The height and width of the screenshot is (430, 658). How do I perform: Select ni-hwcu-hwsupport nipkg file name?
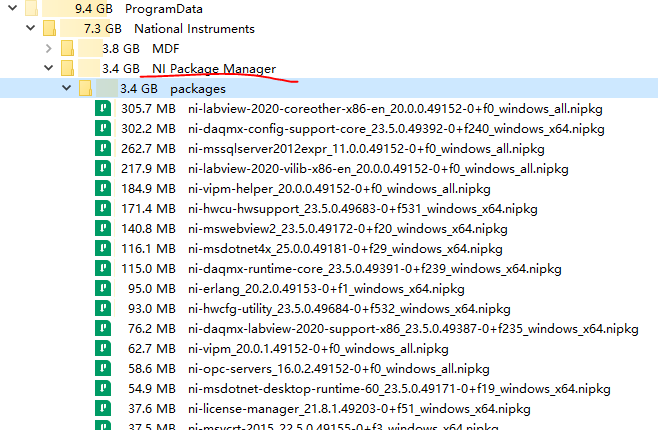363,209
